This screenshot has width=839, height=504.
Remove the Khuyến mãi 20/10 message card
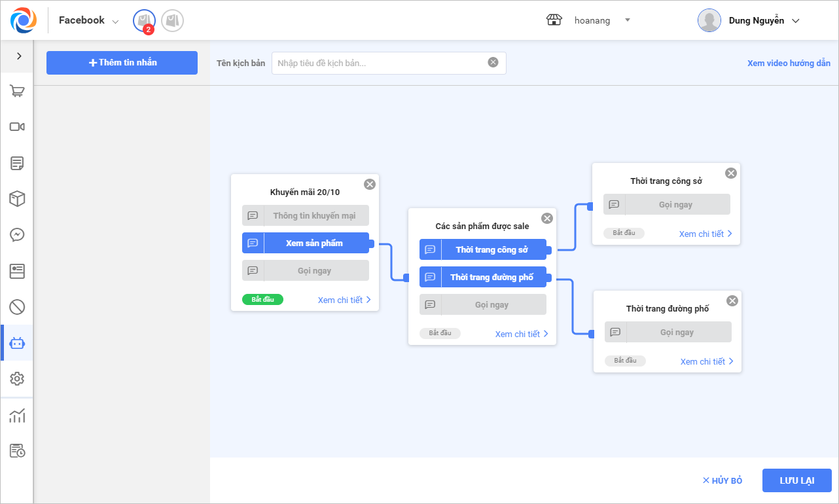[x=370, y=184]
